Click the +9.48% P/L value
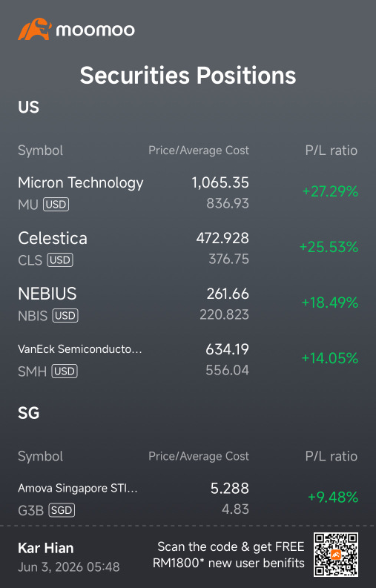Image resolution: width=376 pixels, height=588 pixels. [333, 497]
